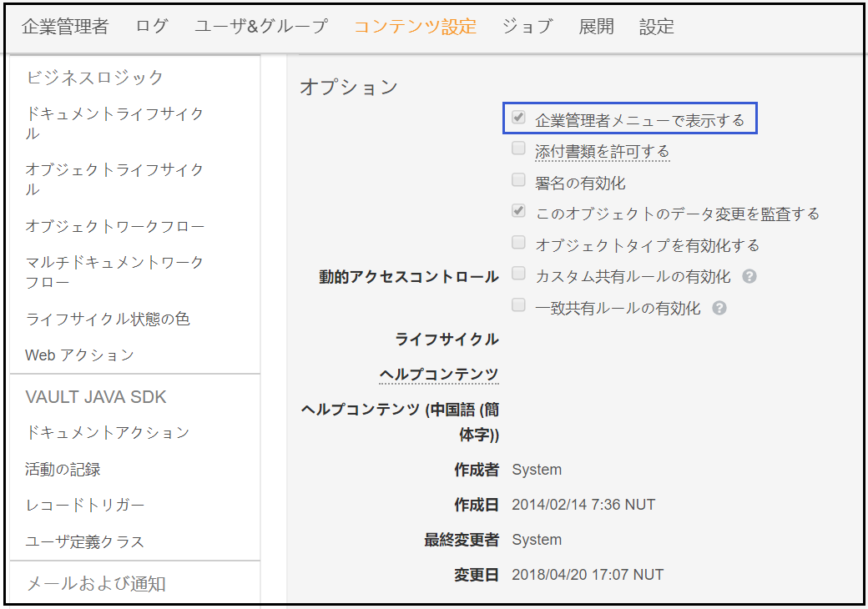
Task: Toggle 企業管理者メニューで表示する checkbox
Action: (x=519, y=118)
